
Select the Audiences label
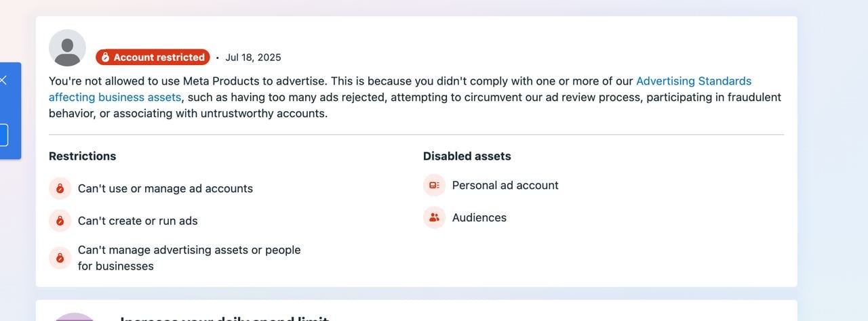click(479, 218)
